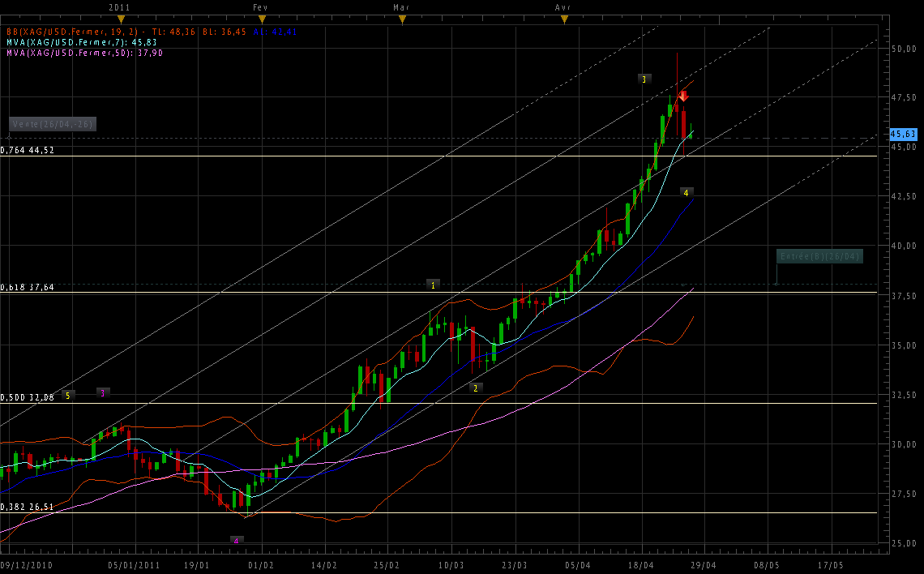Select the Fev month marker triangle

pyautogui.click(x=259, y=19)
